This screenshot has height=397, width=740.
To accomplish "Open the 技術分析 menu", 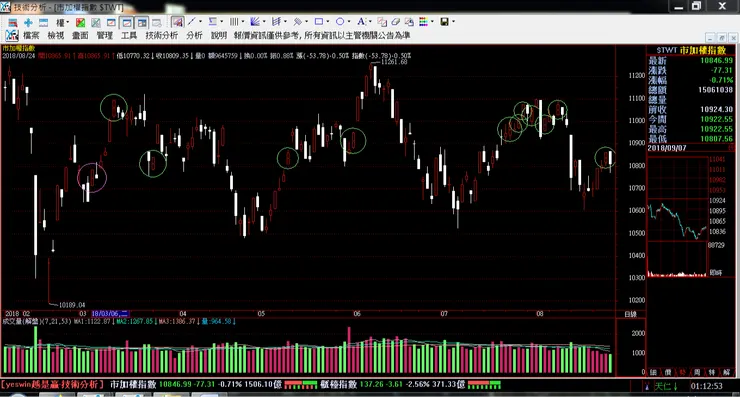I will [x=162, y=35].
